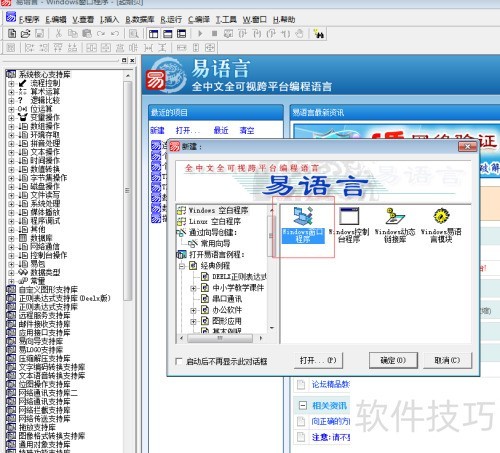500x453 pixels.
Task: Select the Windows窗口程序 project icon
Action: point(303,224)
